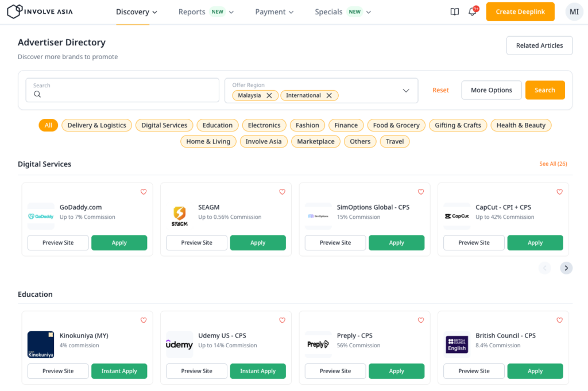Click the Involve Asia logo

[x=40, y=11]
